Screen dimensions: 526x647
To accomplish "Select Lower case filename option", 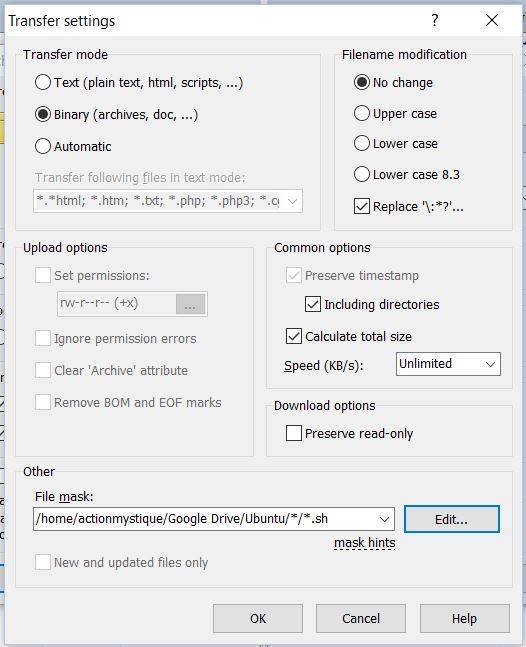I will coord(361,143).
